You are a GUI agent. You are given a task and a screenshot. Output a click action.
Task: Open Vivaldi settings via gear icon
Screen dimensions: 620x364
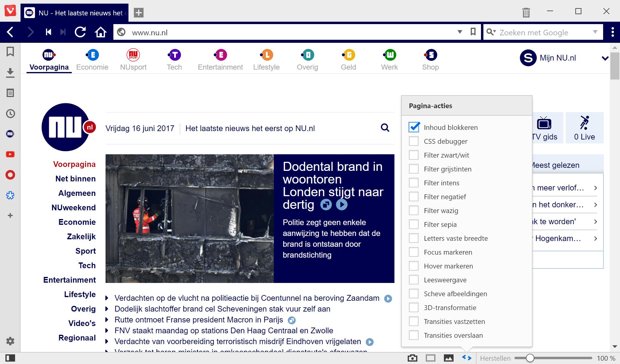point(11,341)
